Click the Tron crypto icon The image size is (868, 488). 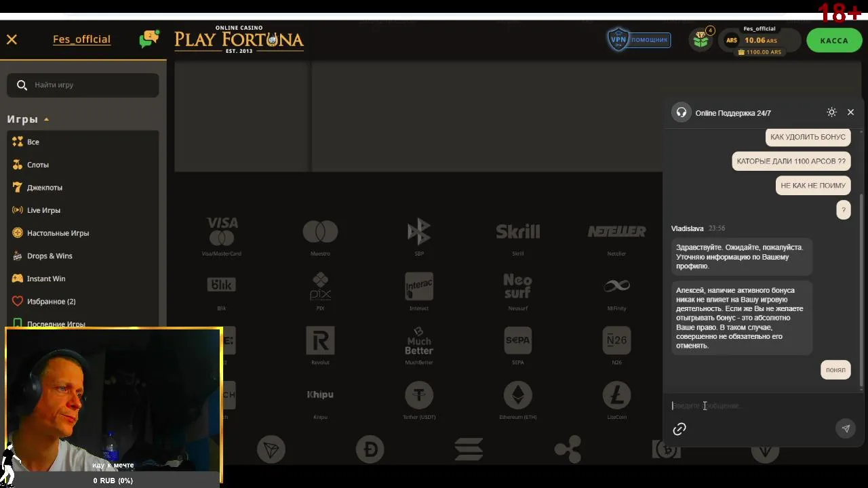tap(271, 449)
